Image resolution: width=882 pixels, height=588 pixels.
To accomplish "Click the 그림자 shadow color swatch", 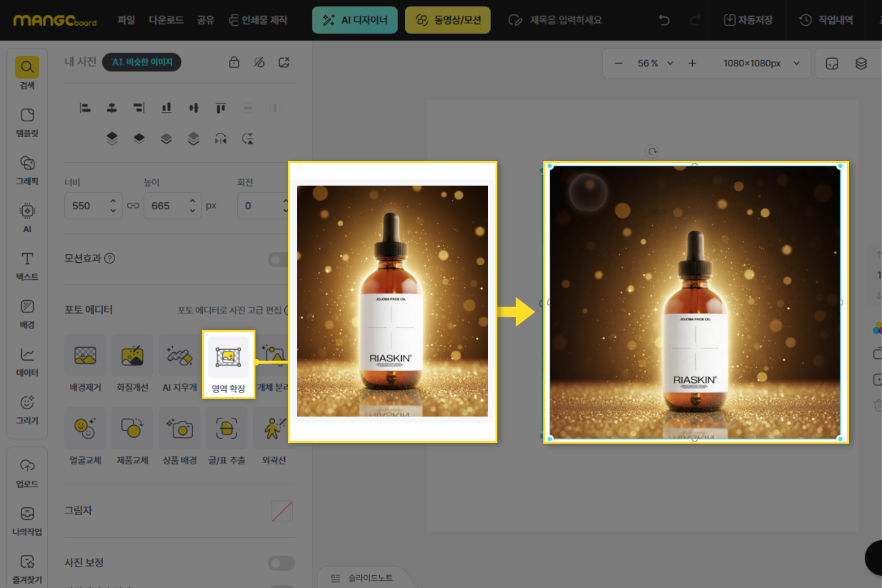I will pyautogui.click(x=282, y=511).
